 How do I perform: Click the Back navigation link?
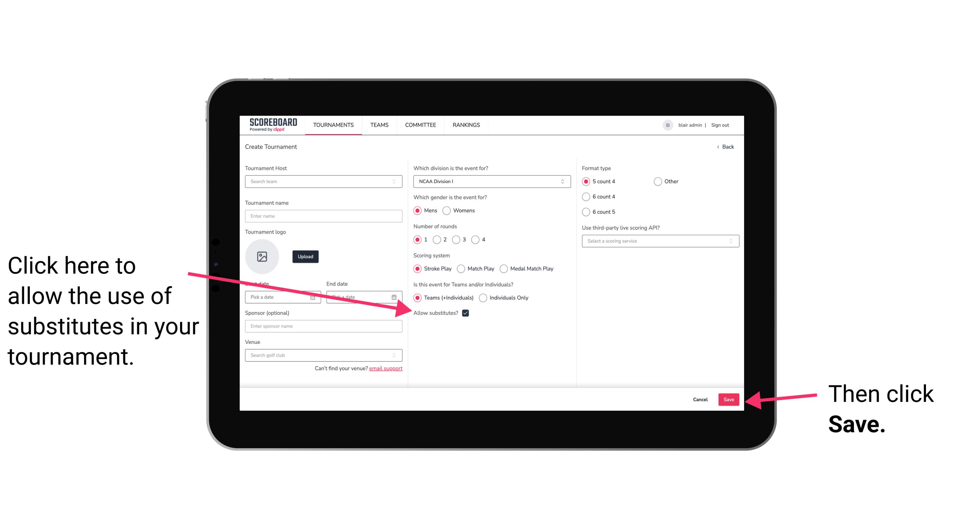[x=725, y=146]
